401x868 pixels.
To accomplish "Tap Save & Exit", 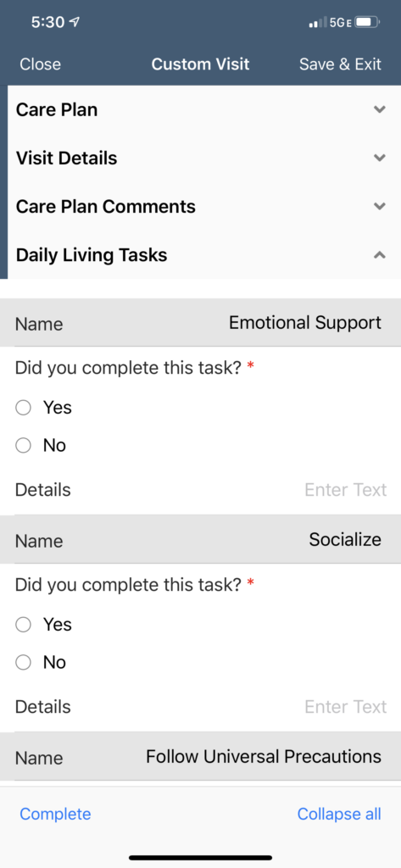I will [x=340, y=64].
